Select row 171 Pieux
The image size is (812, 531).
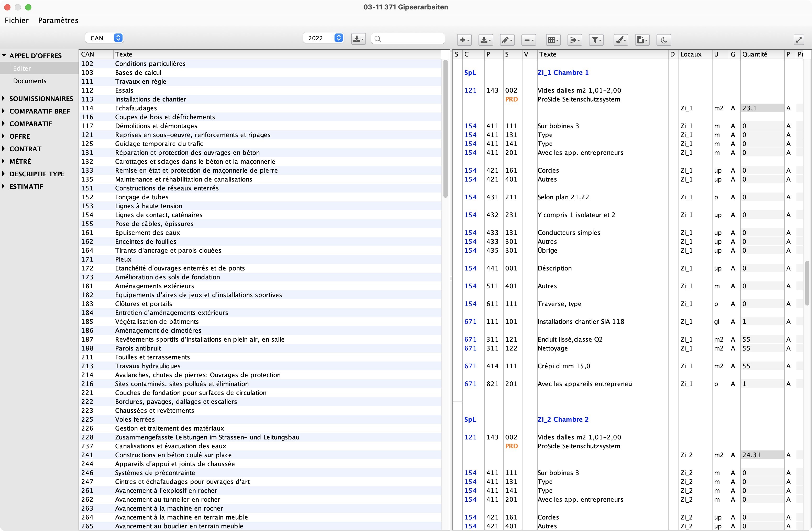[x=260, y=259]
